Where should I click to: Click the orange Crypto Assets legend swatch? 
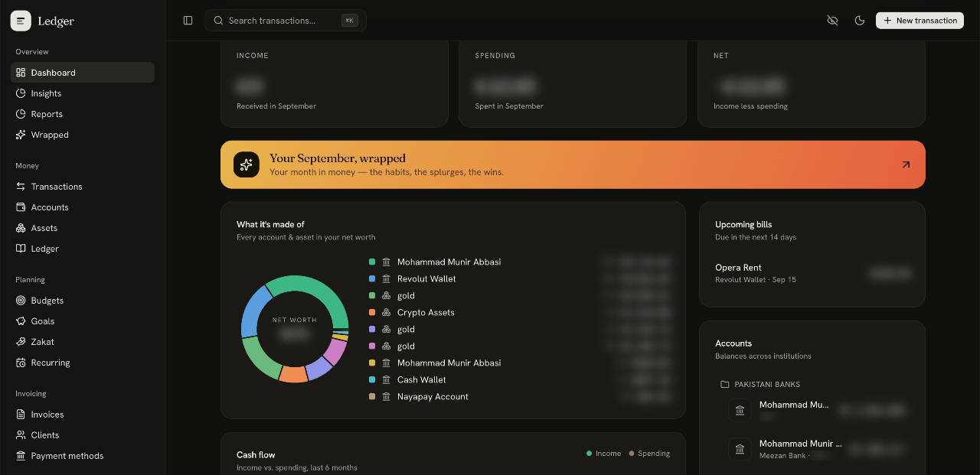[x=372, y=312]
